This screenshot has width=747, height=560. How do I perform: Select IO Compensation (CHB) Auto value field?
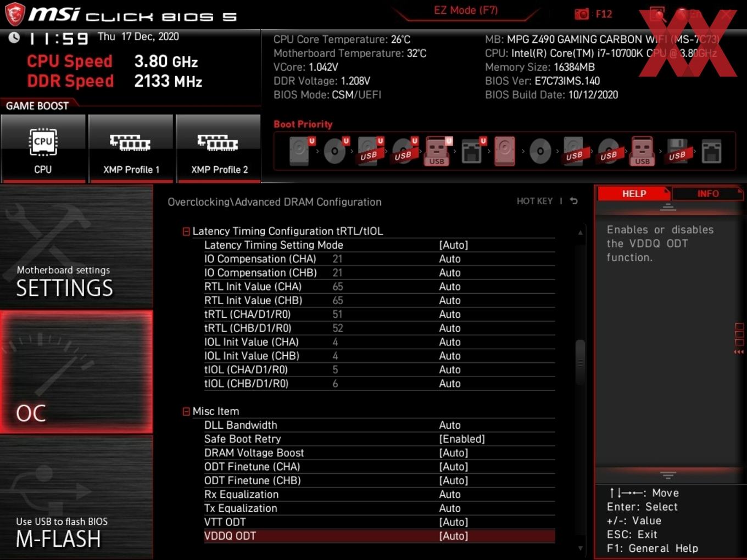click(x=449, y=273)
